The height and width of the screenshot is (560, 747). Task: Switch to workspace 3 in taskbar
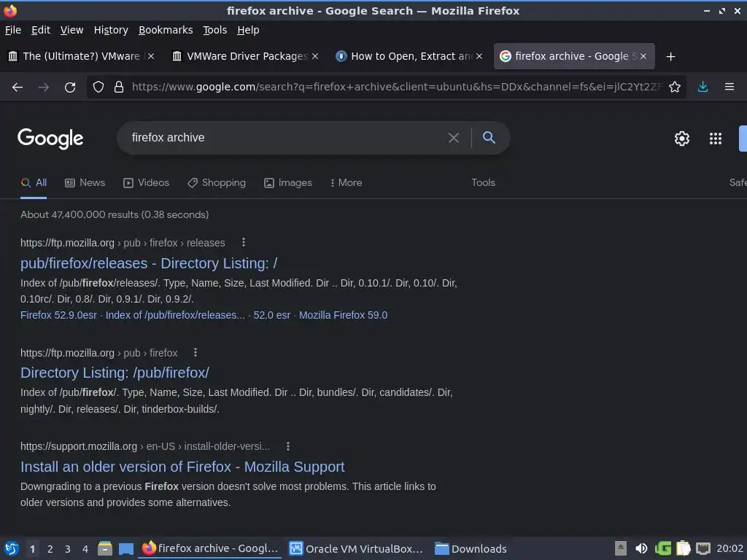68,549
